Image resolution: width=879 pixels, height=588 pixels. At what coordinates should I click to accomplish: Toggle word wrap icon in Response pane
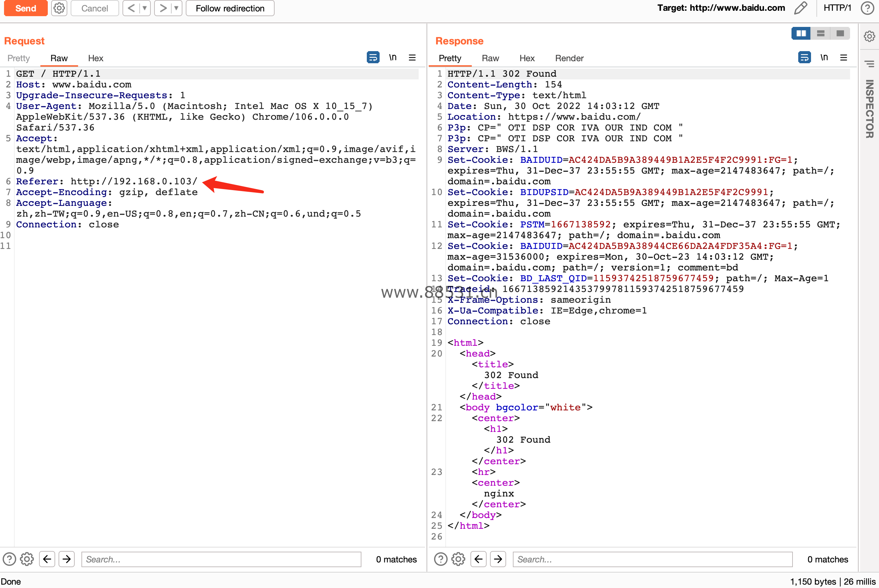click(x=804, y=58)
